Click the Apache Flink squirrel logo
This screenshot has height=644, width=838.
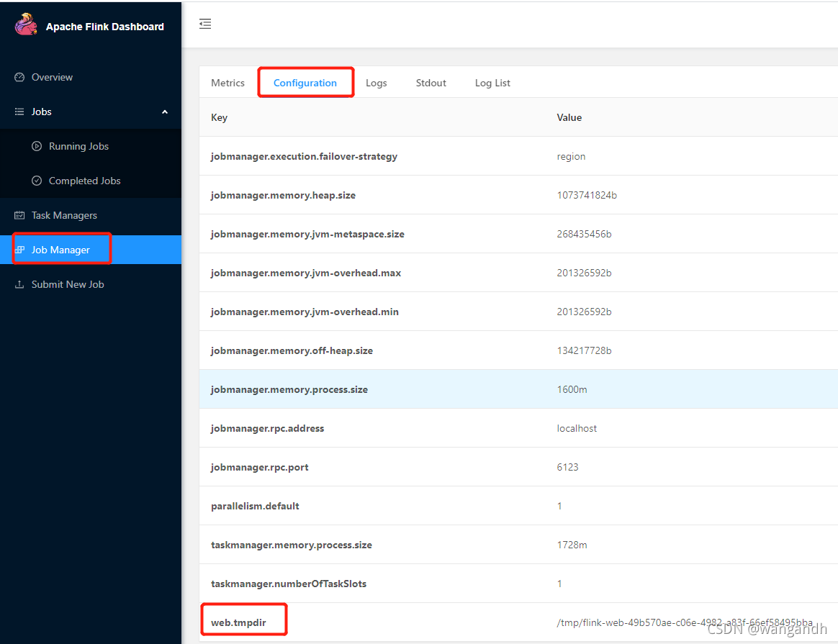point(25,24)
